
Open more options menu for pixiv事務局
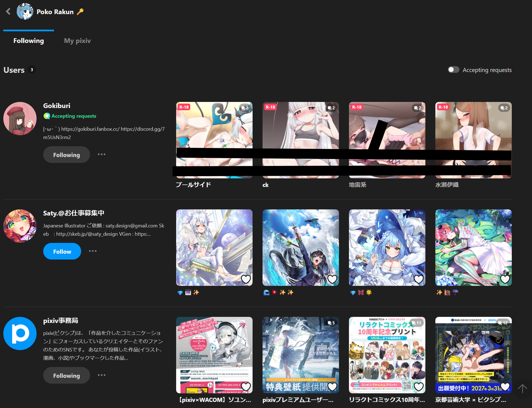point(102,375)
